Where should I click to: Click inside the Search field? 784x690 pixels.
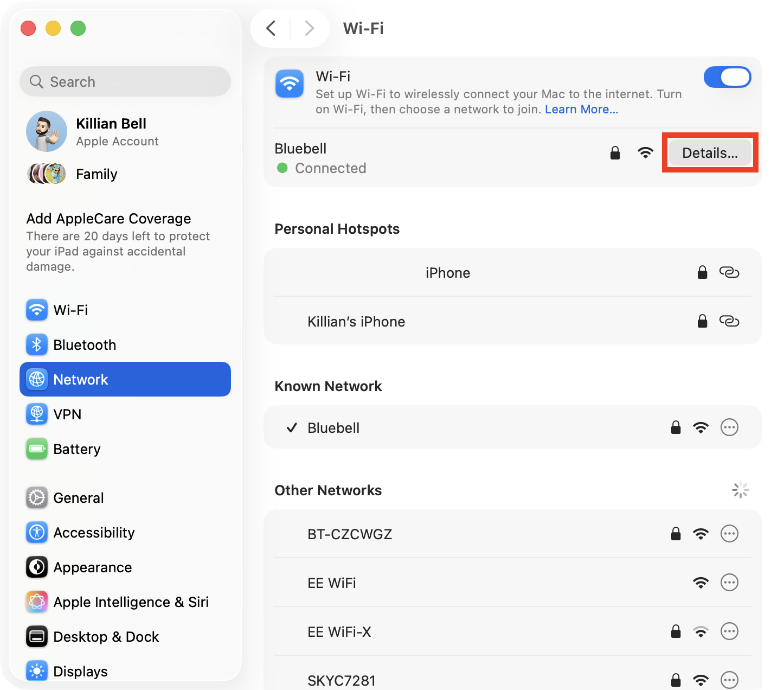coord(125,81)
